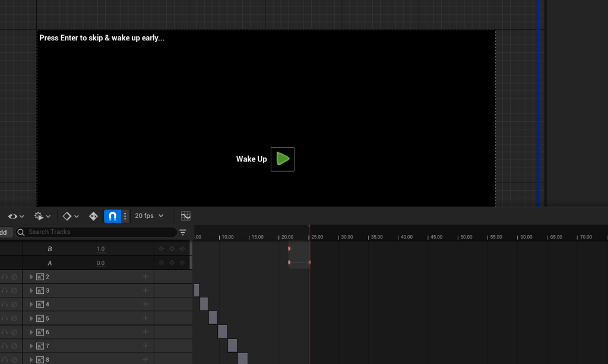Solo track 3 with headphone icon
608x364 pixels.
click(x=5, y=290)
